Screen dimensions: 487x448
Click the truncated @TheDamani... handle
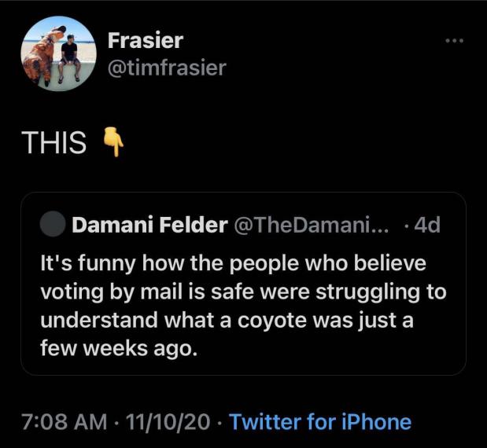point(311,225)
